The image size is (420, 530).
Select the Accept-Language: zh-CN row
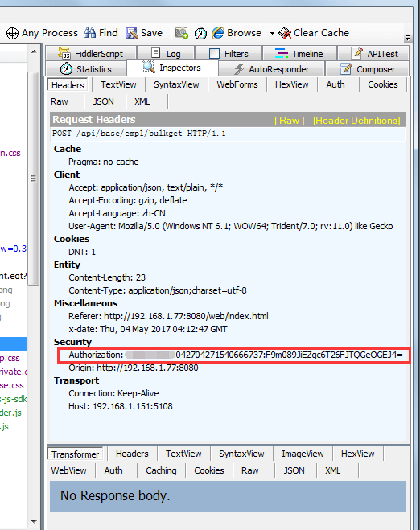(117, 213)
